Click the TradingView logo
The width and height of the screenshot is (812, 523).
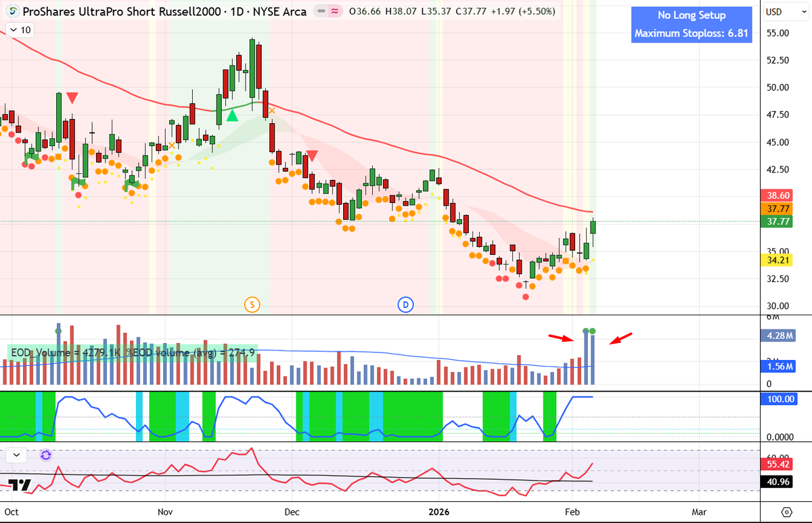click(20, 484)
